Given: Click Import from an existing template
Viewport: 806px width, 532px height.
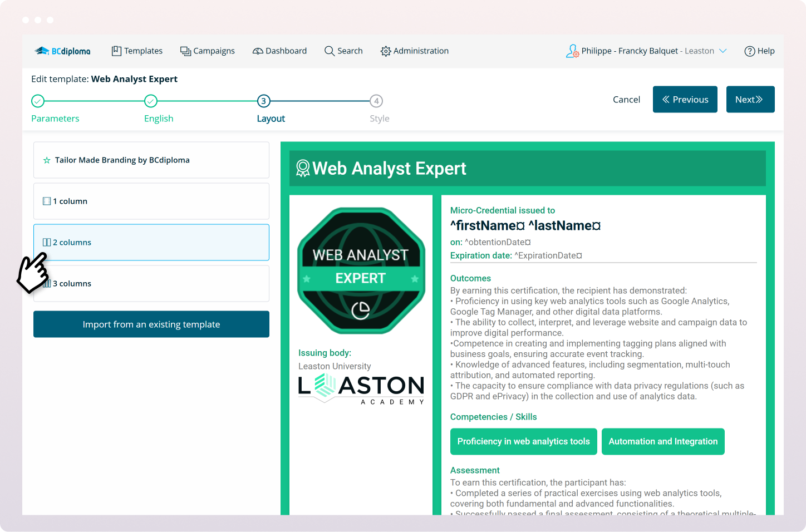Looking at the screenshot, I should tap(151, 324).
